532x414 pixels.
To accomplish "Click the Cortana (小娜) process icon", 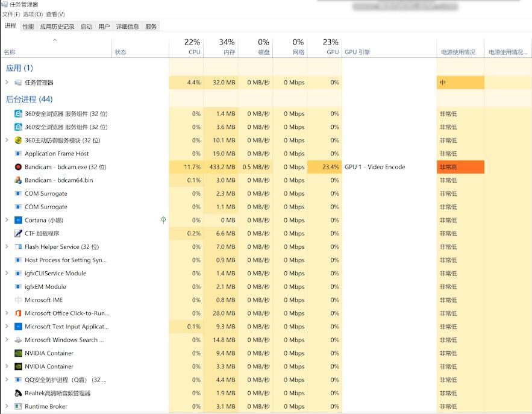I will pos(18,220).
